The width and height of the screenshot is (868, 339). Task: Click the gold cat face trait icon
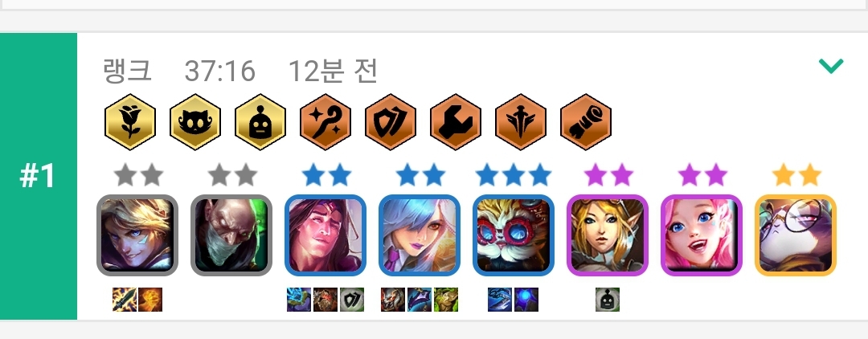pyautogui.click(x=195, y=122)
